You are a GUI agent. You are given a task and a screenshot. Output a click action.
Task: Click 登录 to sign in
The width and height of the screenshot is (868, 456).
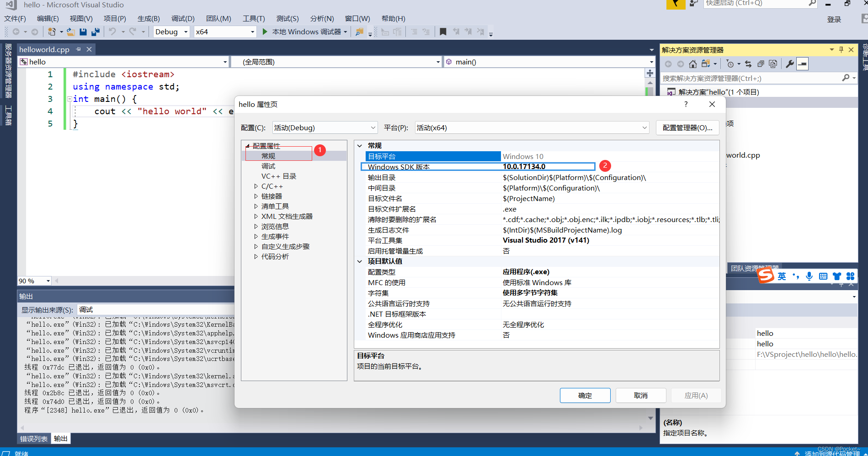pos(834,19)
